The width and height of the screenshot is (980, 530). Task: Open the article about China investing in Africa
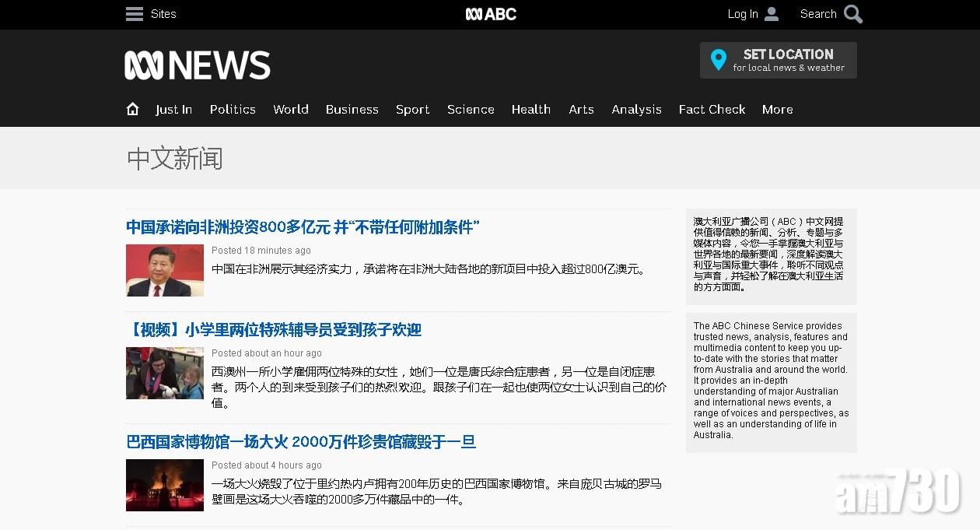(x=303, y=227)
